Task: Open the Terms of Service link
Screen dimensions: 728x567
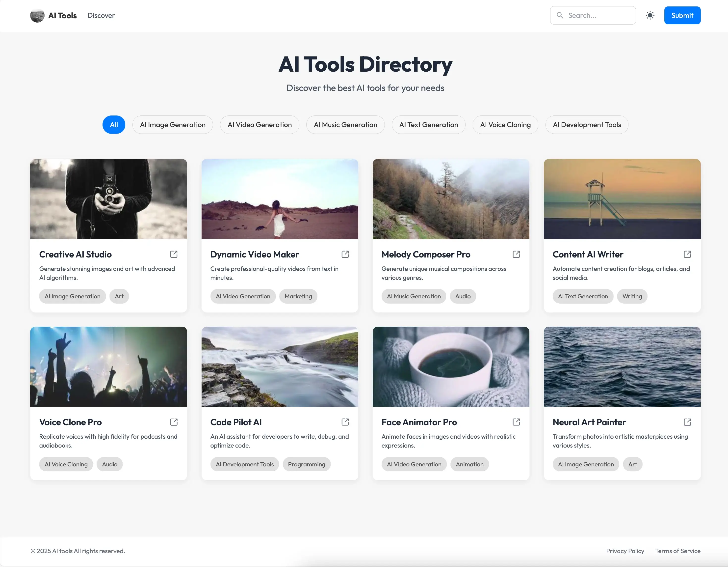Action: tap(677, 551)
